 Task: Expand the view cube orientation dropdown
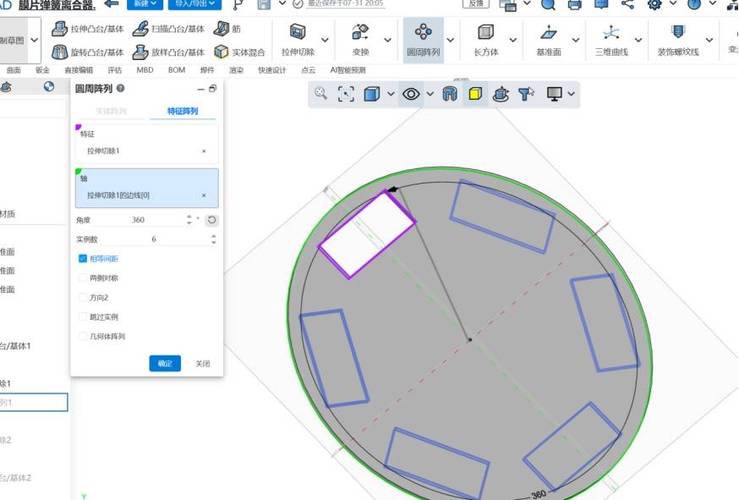tap(390, 94)
